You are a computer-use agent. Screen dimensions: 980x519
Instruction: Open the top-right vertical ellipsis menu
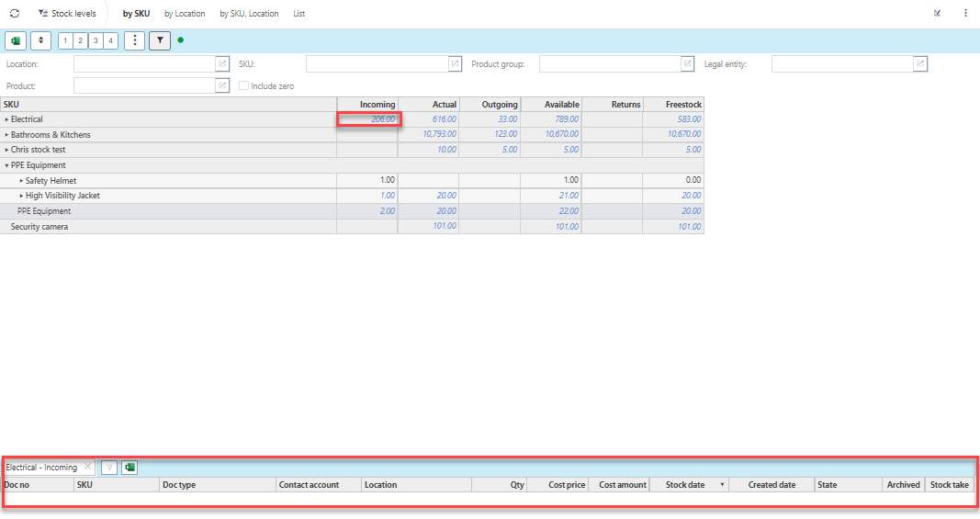(965, 14)
